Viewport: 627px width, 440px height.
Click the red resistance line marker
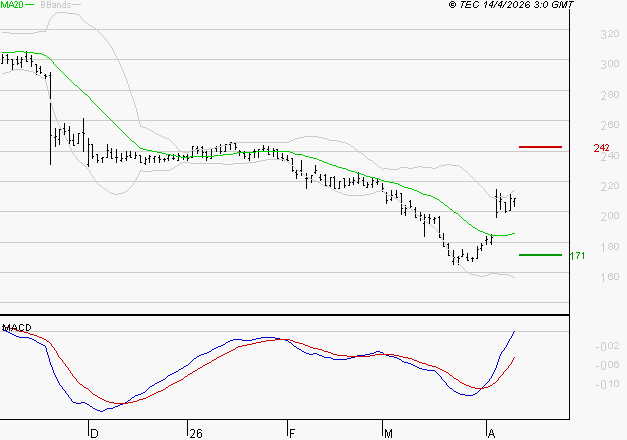(540, 147)
